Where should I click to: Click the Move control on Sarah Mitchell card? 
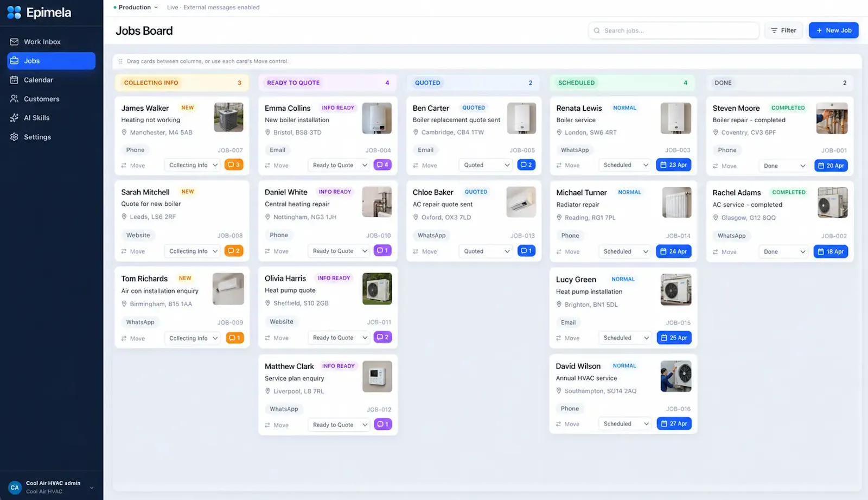click(x=133, y=251)
